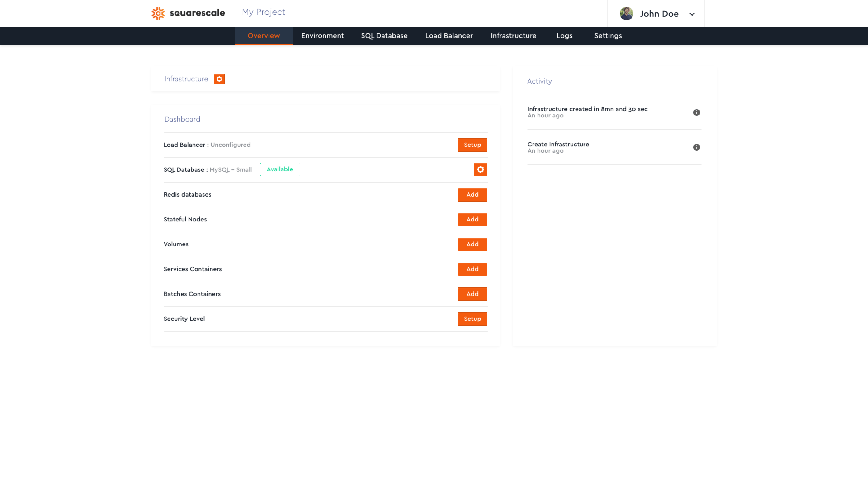Click the Dashboard heading
868x488 pixels.
click(x=182, y=119)
